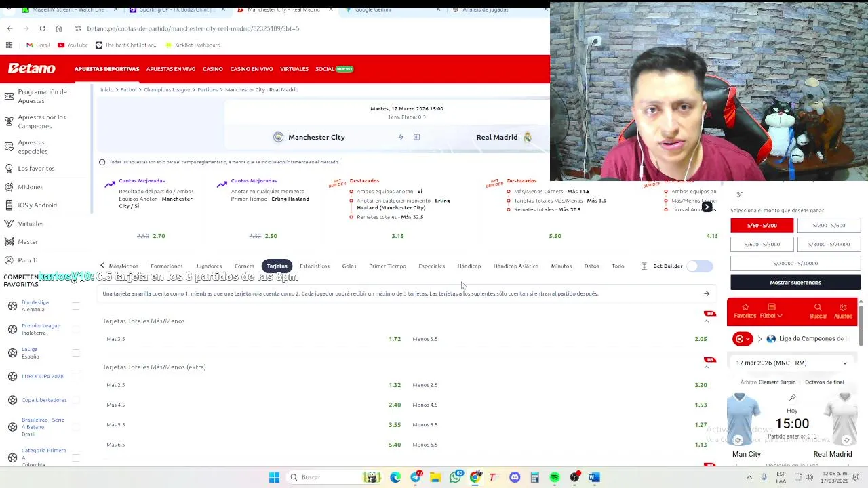The width and height of the screenshot is (868, 488).
Task: Collapse Tarjetas Totales Más/Menos market
Action: (707, 321)
